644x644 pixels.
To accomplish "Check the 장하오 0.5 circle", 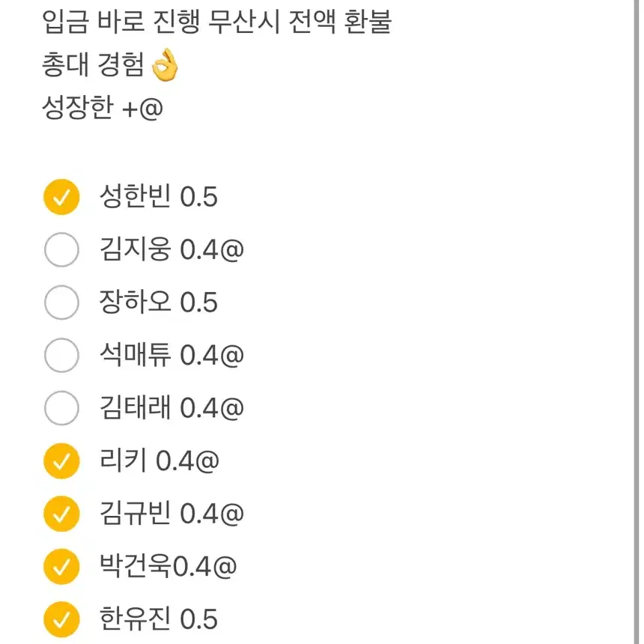I will pyautogui.click(x=61, y=303).
